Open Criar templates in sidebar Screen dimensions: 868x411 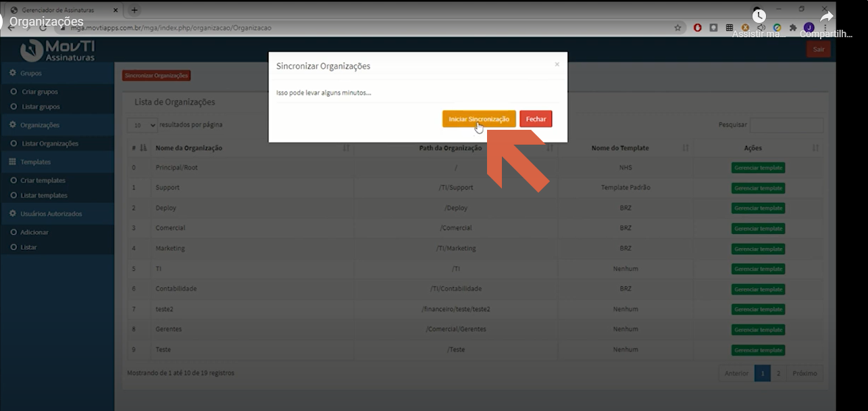(43, 180)
